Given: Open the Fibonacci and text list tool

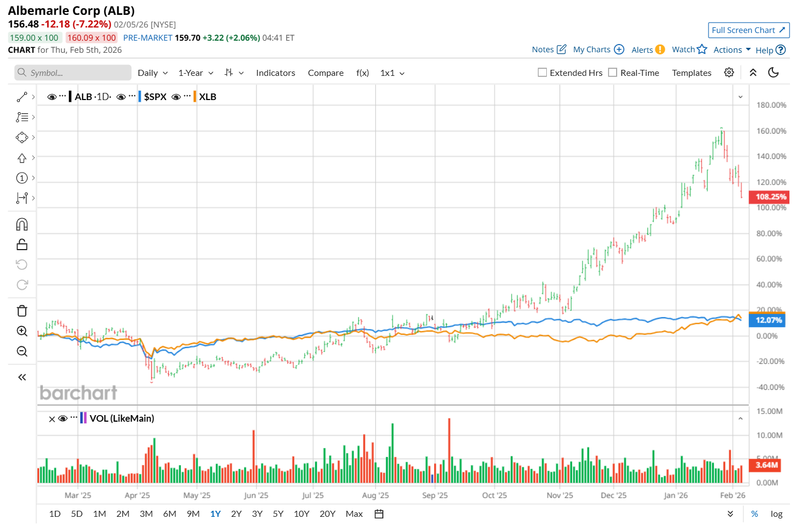Looking at the screenshot, I should tap(22, 117).
